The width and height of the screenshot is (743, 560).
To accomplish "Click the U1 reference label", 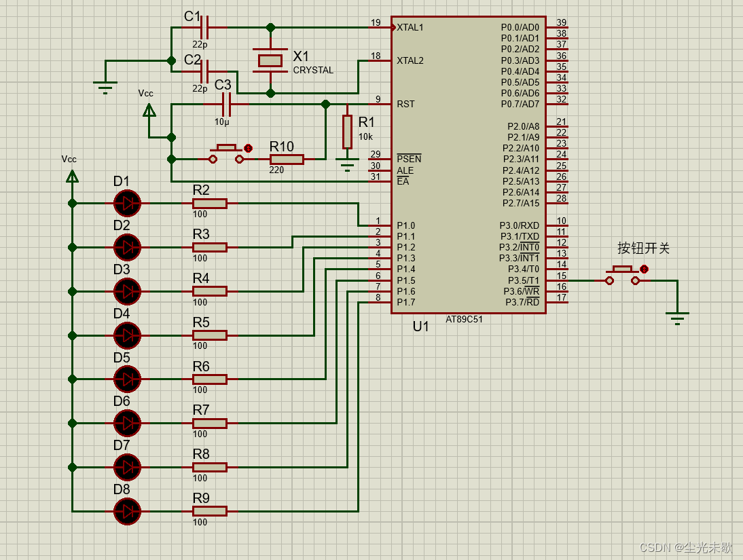I will coord(421,326).
